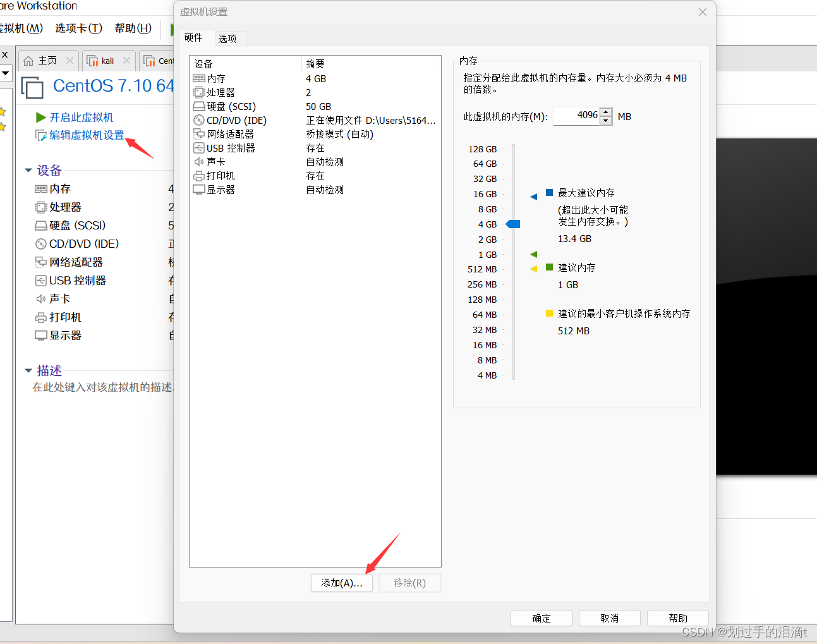This screenshot has height=644, width=817.
Task: Collapse the 描述 section
Action: click(x=28, y=370)
